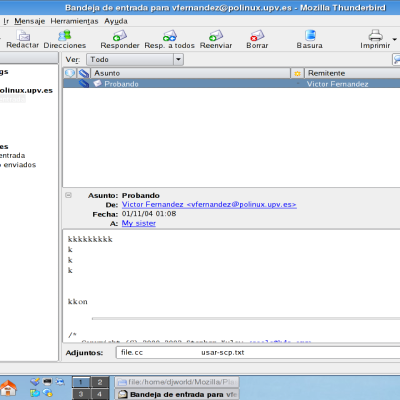Forward message with Reenviar
The image size is (400, 400).
coord(216,39)
